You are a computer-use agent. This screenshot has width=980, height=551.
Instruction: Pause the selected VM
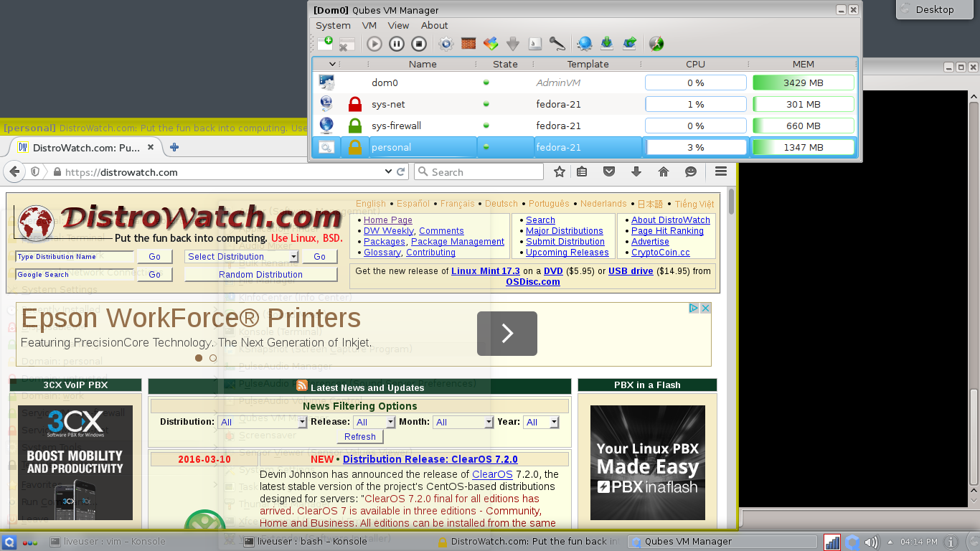pos(397,44)
